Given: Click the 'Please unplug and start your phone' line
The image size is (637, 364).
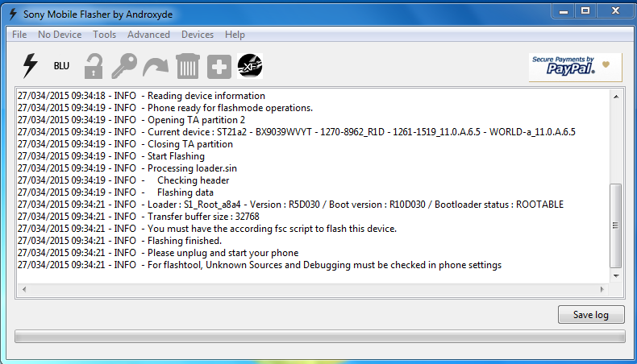Looking at the screenshot, I should coord(157,253).
